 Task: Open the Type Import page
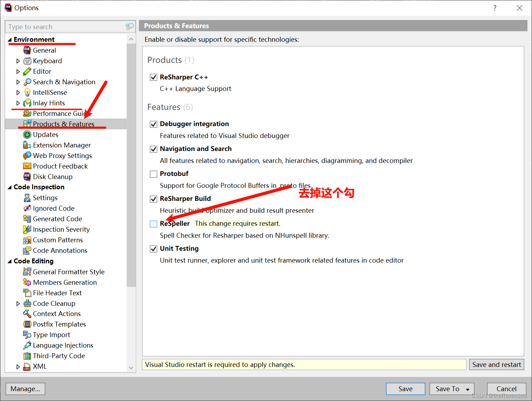pos(52,335)
